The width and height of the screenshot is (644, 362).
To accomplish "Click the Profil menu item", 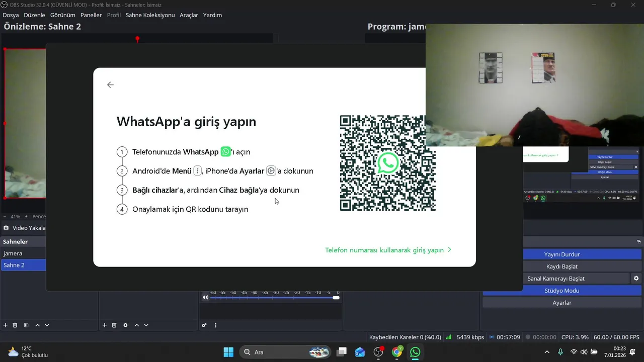I will [114, 15].
